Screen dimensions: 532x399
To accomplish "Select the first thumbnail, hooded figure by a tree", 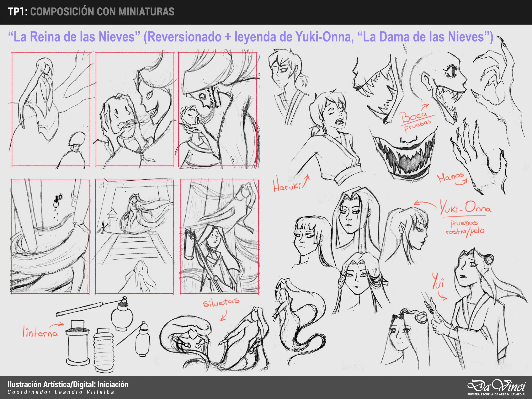I will [x=51, y=109].
